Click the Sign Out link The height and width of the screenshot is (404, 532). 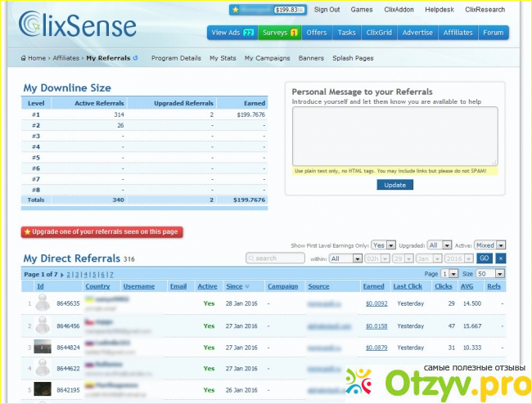click(x=327, y=10)
